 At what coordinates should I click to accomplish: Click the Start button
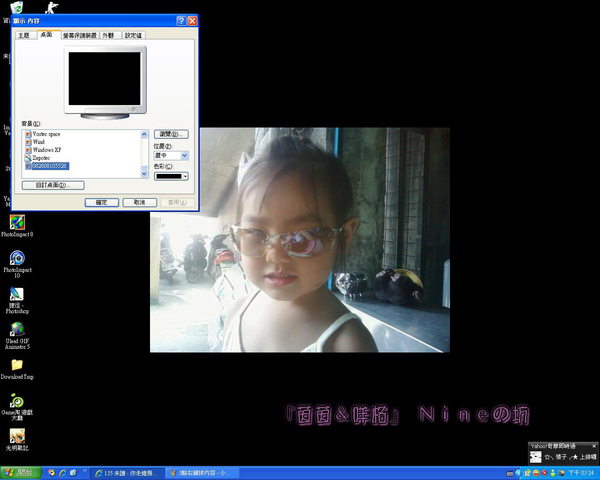coord(21,473)
